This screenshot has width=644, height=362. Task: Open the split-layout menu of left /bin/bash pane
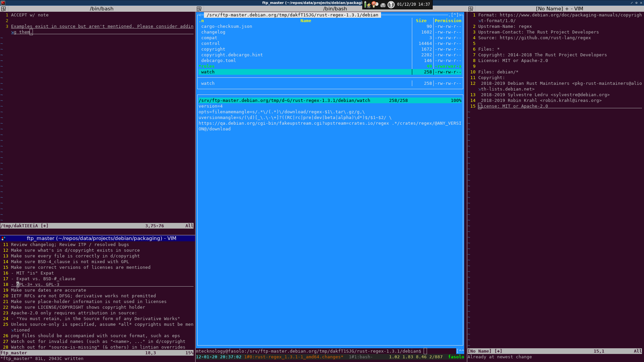(3, 9)
